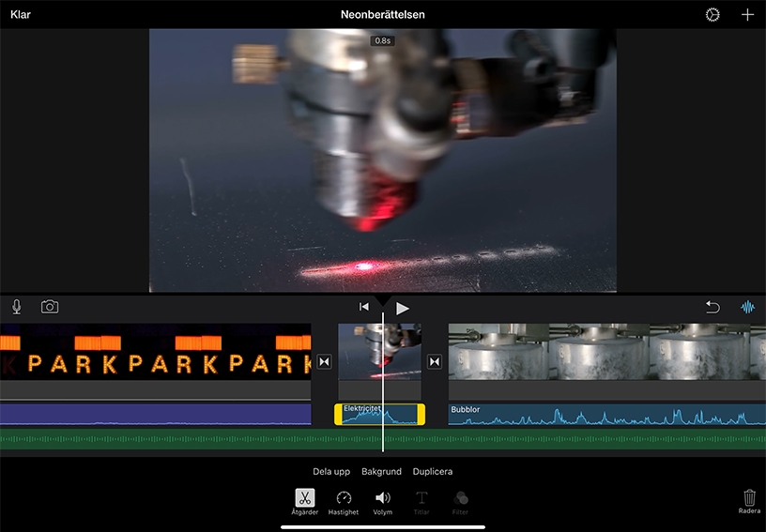
Task: Open transition between PARK and laser clip
Action: (x=325, y=361)
